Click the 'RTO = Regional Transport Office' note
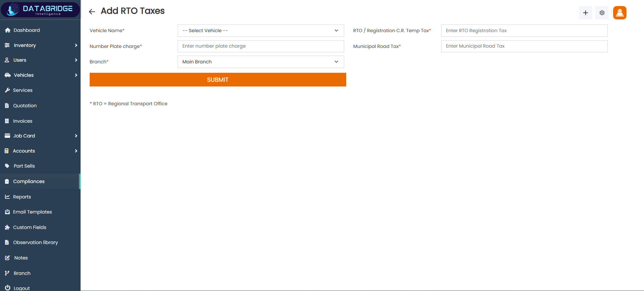The image size is (644, 291). point(129,104)
